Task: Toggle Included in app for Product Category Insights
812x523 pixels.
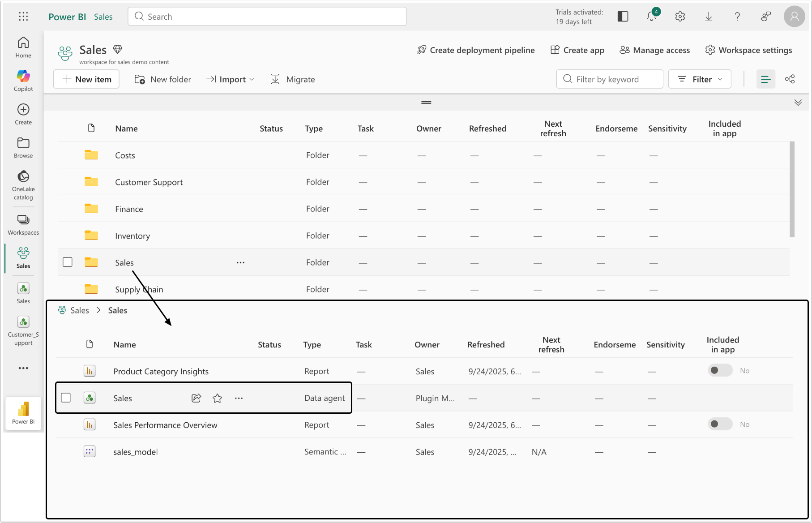Action: pyautogui.click(x=720, y=370)
